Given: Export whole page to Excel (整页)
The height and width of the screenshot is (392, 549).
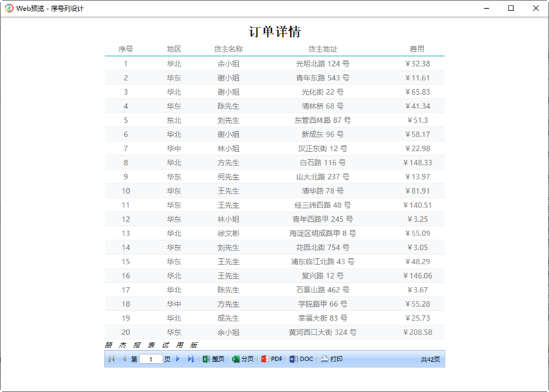Looking at the screenshot, I should click(213, 359).
